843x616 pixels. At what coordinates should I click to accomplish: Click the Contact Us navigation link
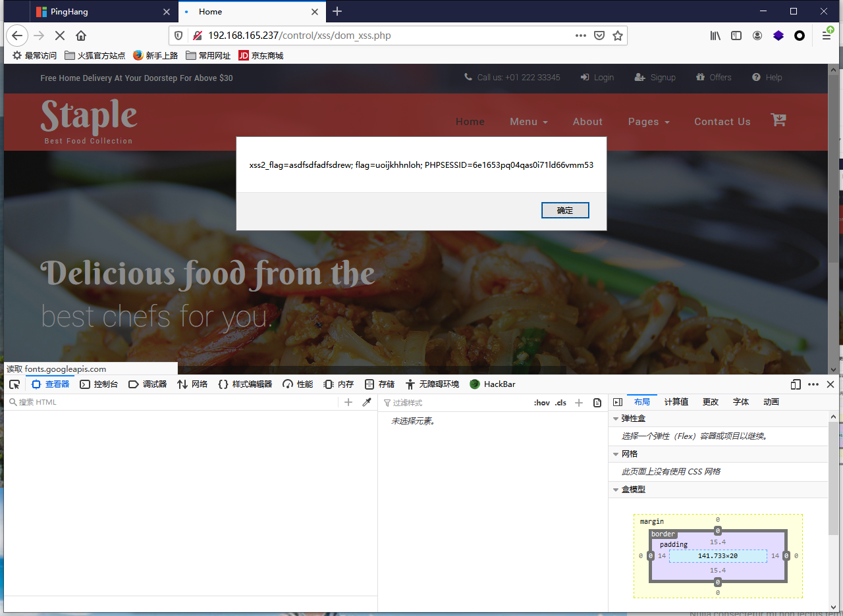click(x=722, y=122)
